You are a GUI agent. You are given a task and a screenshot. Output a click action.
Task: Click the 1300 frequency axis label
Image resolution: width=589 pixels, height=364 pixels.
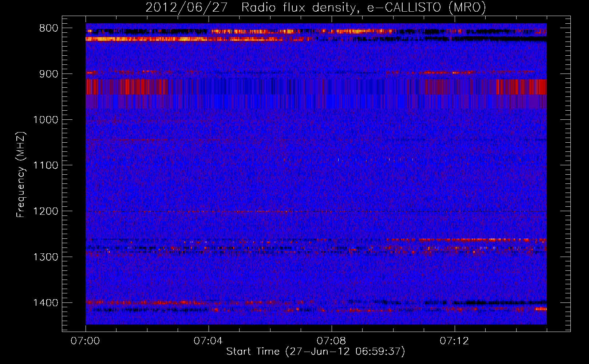(x=46, y=257)
